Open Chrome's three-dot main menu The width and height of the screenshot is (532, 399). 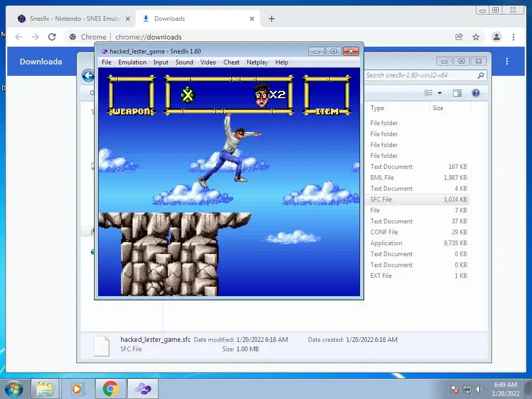pyautogui.click(x=514, y=37)
